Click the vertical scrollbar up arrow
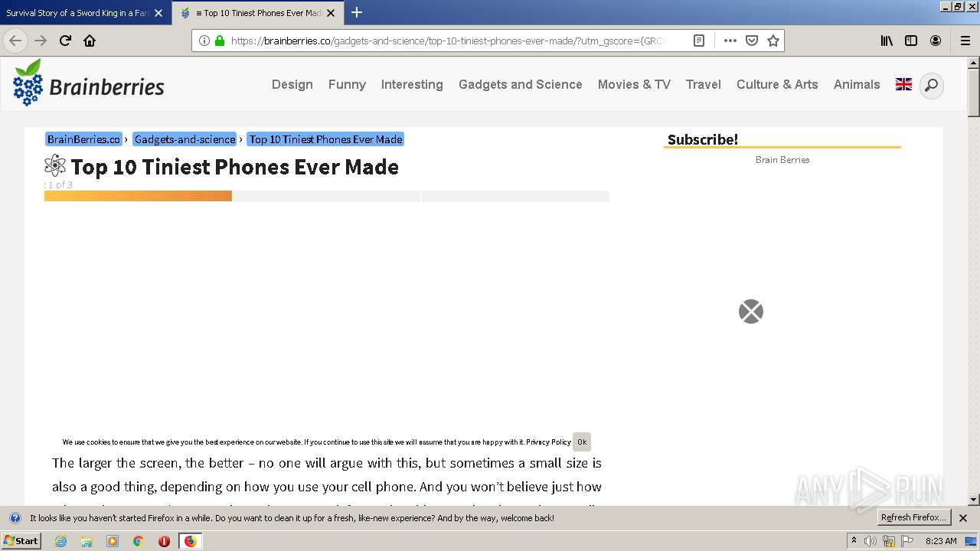Viewport: 980px width, 551px height. click(974, 64)
